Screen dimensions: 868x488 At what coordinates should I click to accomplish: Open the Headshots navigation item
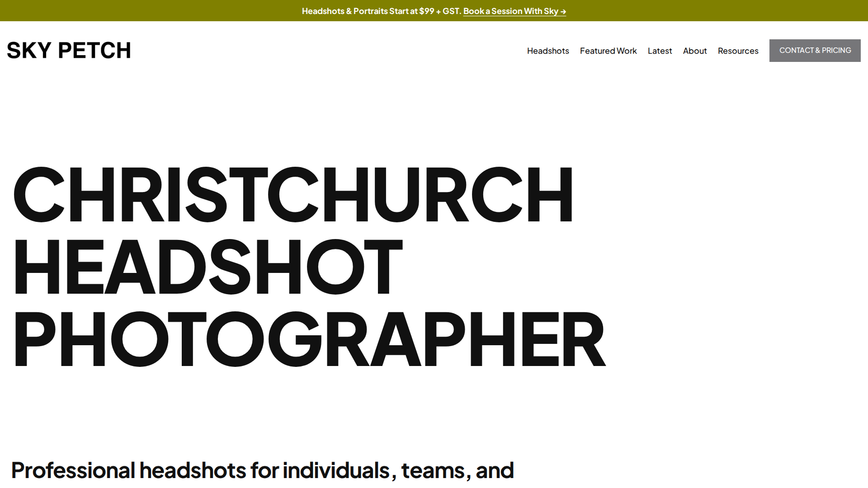(548, 51)
